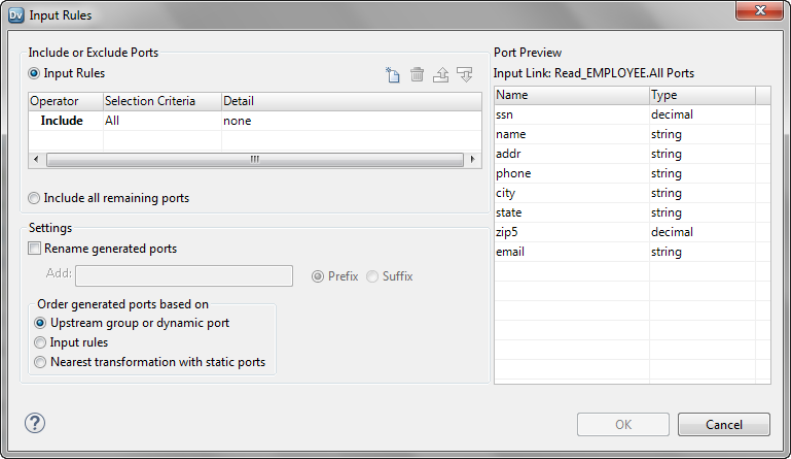Image resolution: width=791 pixels, height=459 pixels.
Task: Click the delete rule trash icon
Action: pos(417,75)
